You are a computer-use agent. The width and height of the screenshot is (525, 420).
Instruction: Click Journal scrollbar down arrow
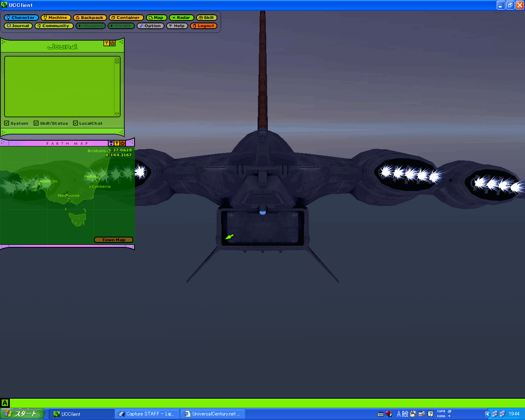click(x=117, y=114)
